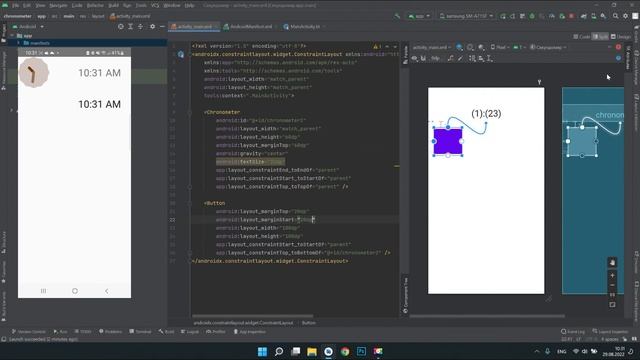
Task: Click the Chronometer tag line in code
Action: click(x=222, y=112)
